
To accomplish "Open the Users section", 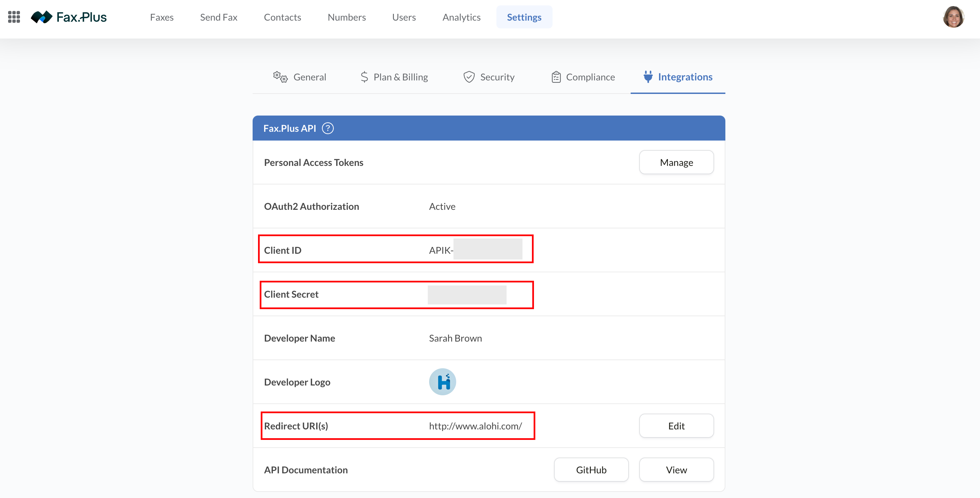I will [404, 17].
